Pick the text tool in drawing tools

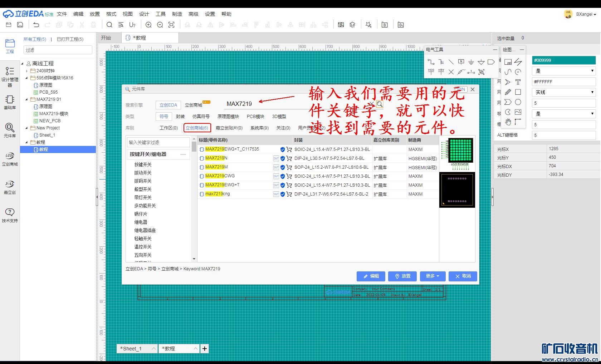[x=518, y=82]
